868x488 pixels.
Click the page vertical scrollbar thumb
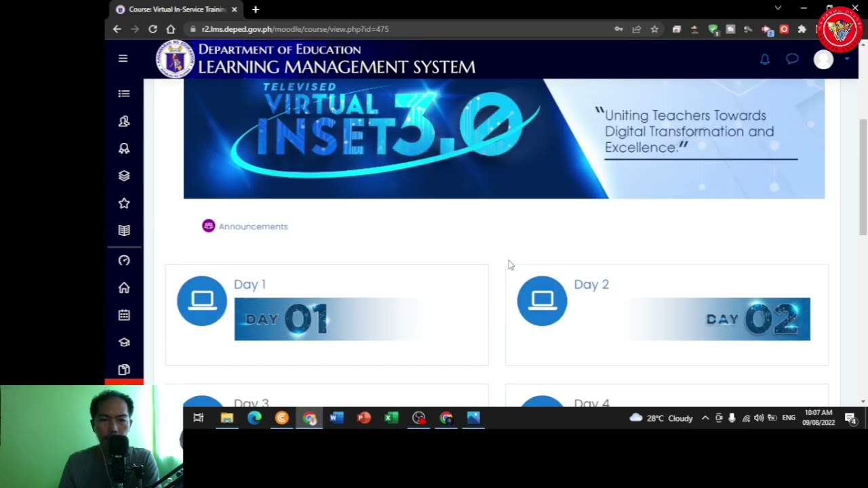863,178
